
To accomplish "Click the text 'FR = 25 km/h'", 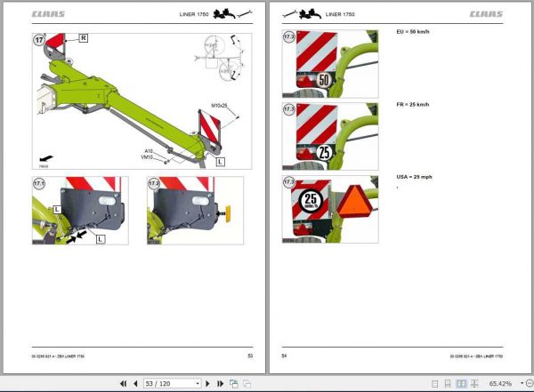I will (413, 105).
